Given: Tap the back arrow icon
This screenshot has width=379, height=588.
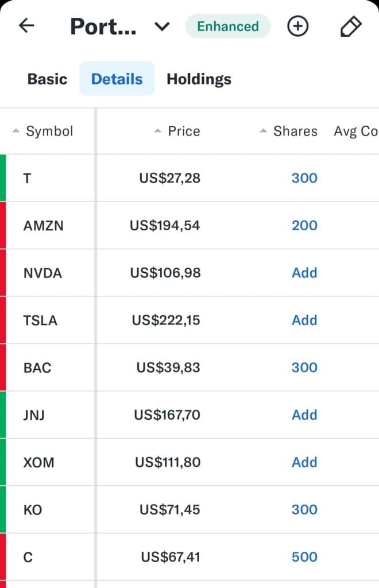Looking at the screenshot, I should coord(26,26).
